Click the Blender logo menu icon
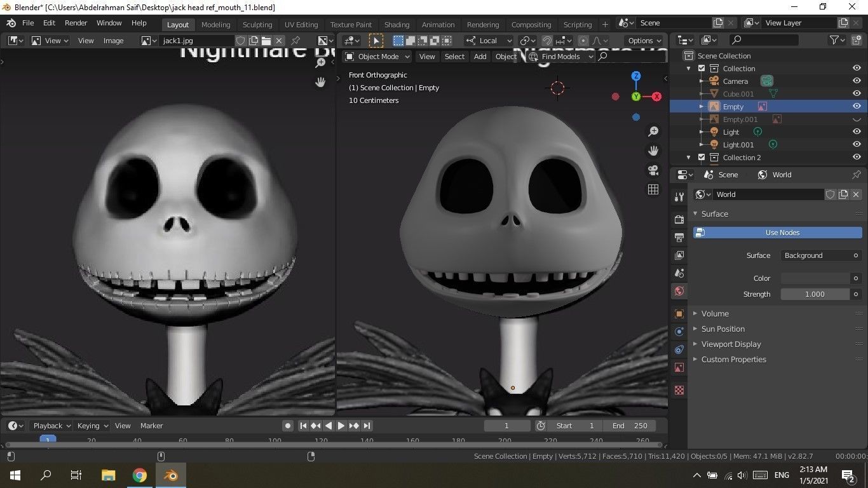868x488 pixels. click(11, 23)
